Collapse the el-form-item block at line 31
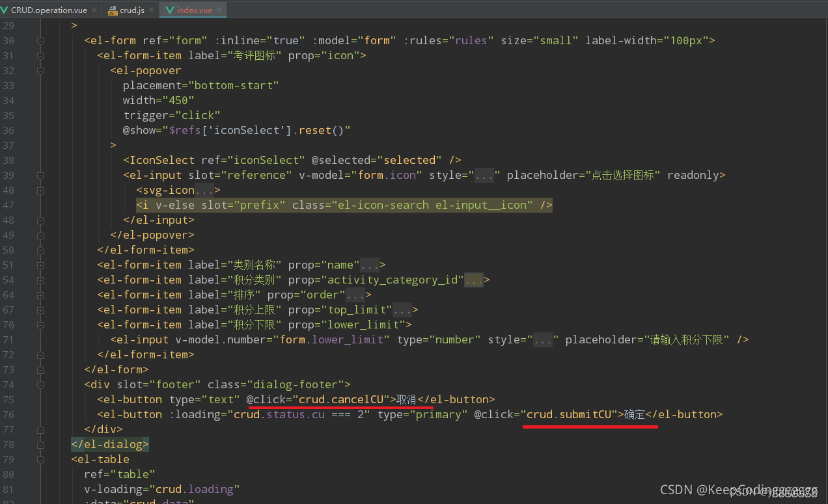828x504 pixels. [40, 55]
